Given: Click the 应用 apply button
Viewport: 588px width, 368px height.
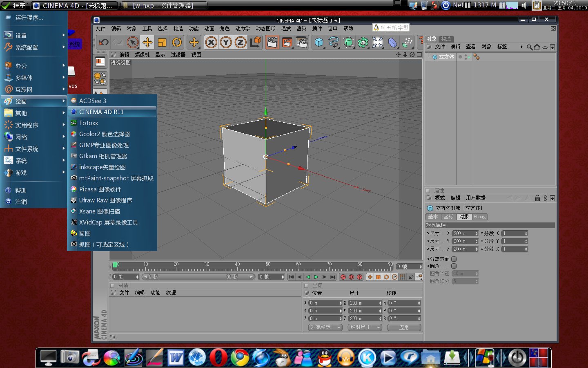Looking at the screenshot, I should click(x=404, y=328).
